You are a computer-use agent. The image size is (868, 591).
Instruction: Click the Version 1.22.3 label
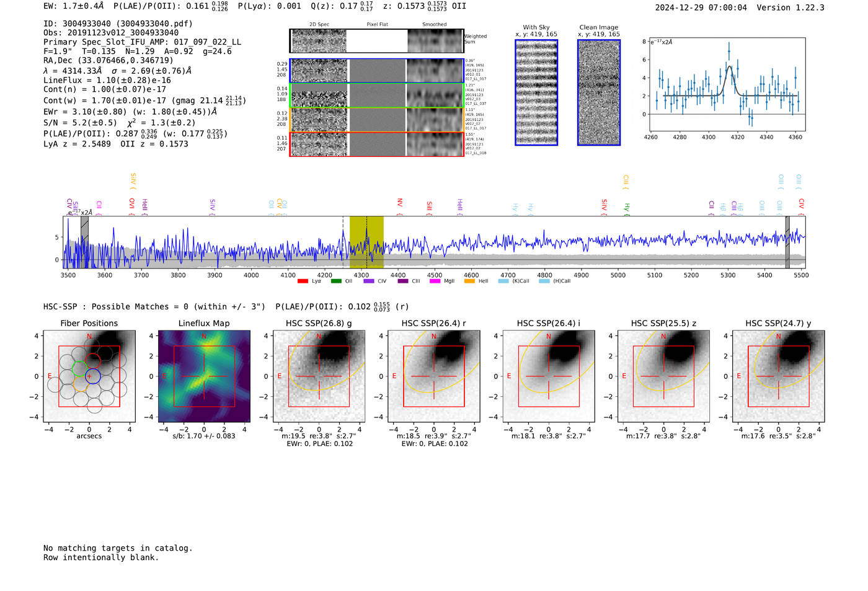point(790,7)
